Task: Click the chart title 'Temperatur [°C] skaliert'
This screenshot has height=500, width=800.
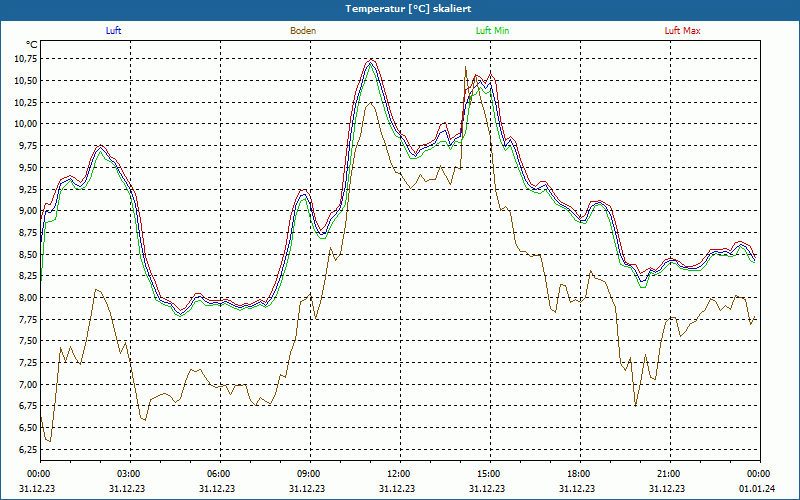Action: [x=408, y=9]
